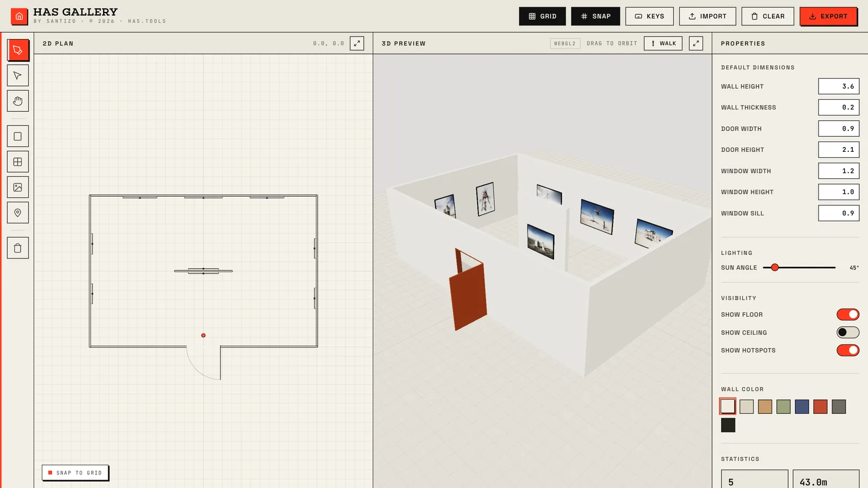Click the Window Height input field
Viewport: 868px width, 488px height.
(839, 192)
